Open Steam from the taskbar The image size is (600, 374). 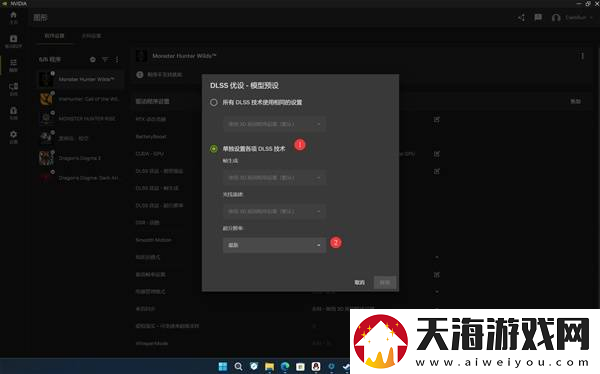tap(346, 366)
